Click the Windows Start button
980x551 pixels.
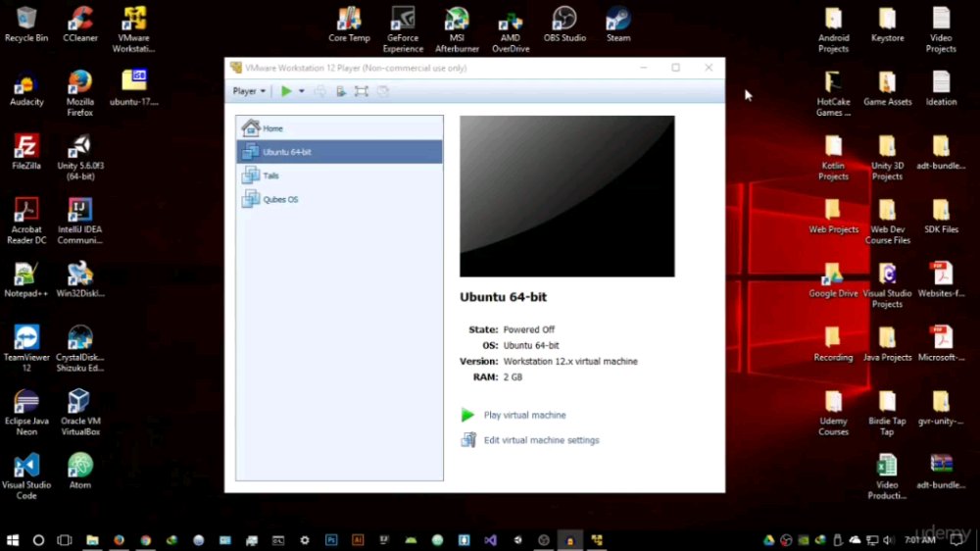click(x=13, y=540)
